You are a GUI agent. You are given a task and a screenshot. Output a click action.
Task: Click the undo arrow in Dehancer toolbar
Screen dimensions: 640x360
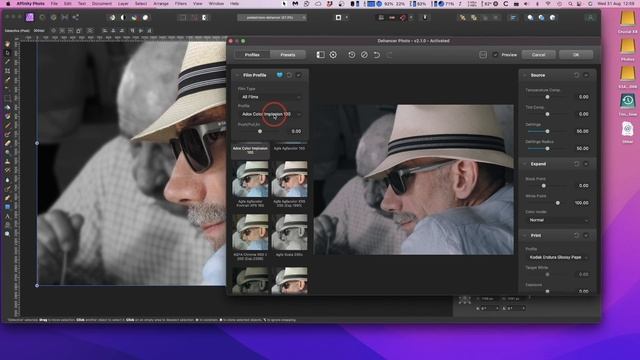(377, 55)
